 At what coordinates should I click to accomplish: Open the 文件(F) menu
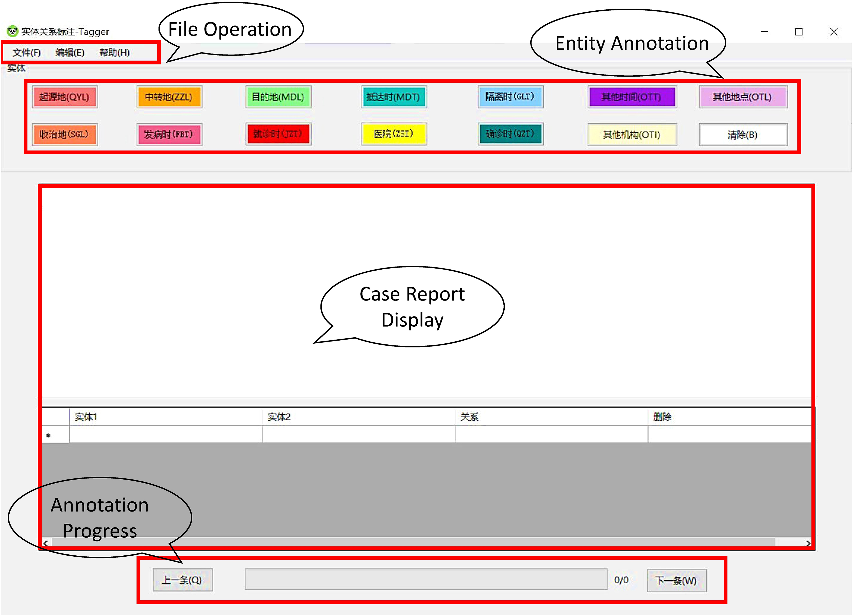[26, 52]
